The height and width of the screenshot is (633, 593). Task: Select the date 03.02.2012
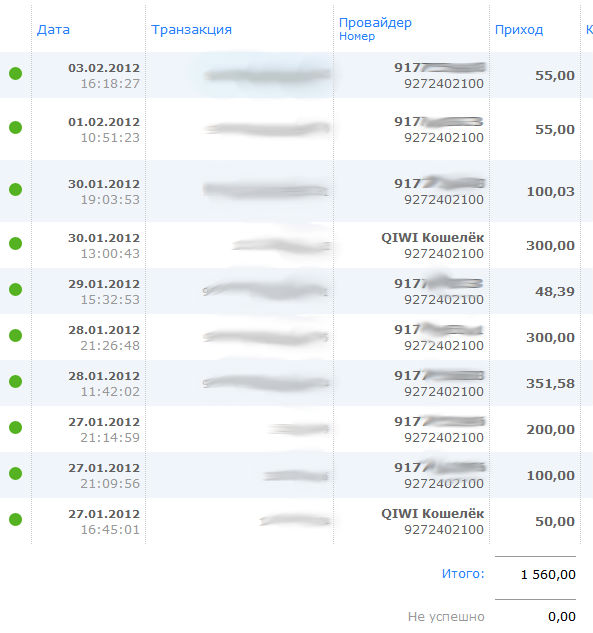click(x=104, y=68)
